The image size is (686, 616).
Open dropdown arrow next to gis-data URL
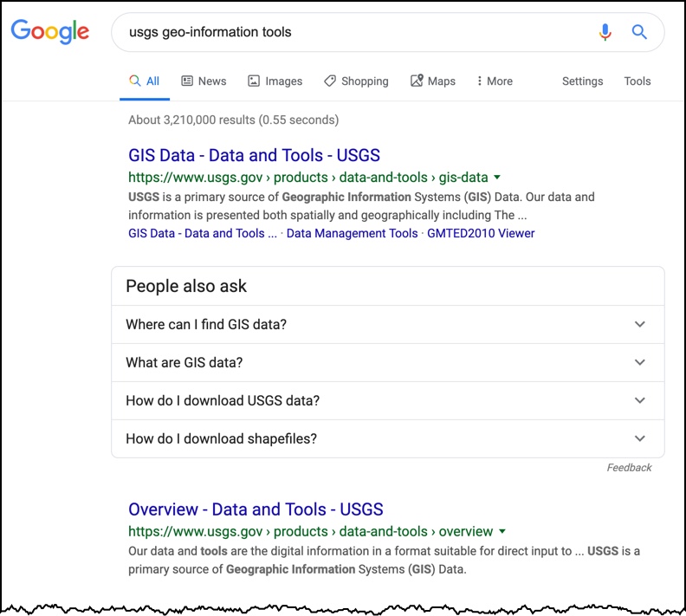click(x=497, y=178)
